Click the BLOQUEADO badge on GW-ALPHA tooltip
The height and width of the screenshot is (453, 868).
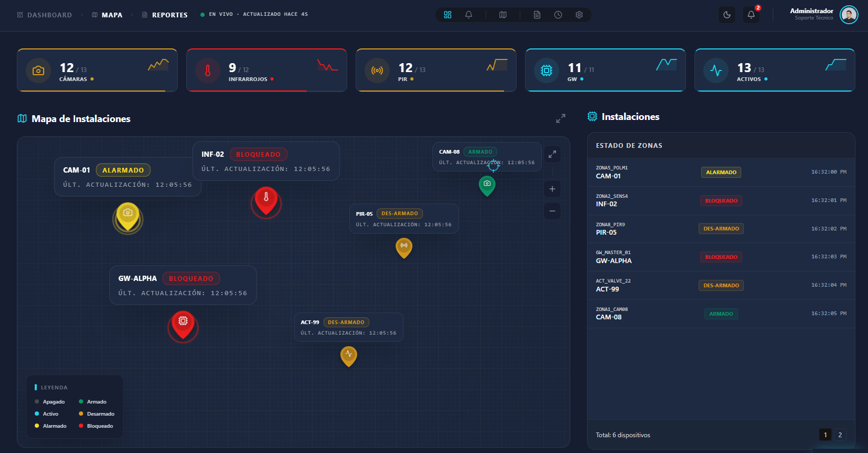click(191, 278)
